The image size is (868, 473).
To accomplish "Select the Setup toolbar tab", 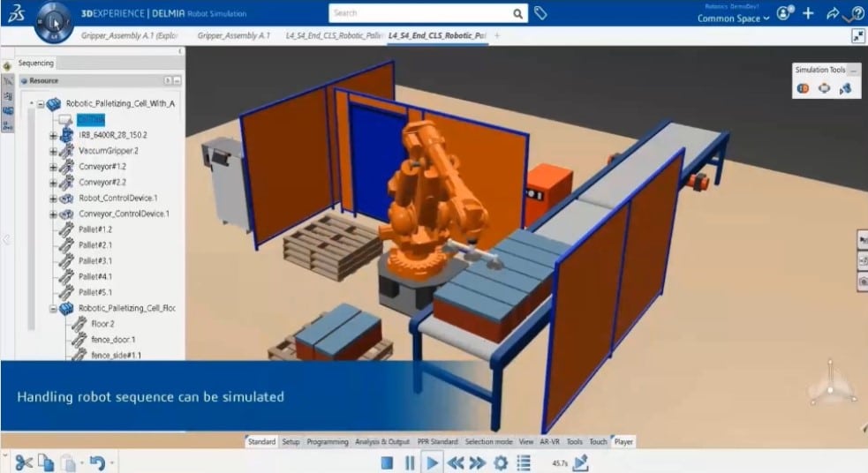I will [291, 441].
